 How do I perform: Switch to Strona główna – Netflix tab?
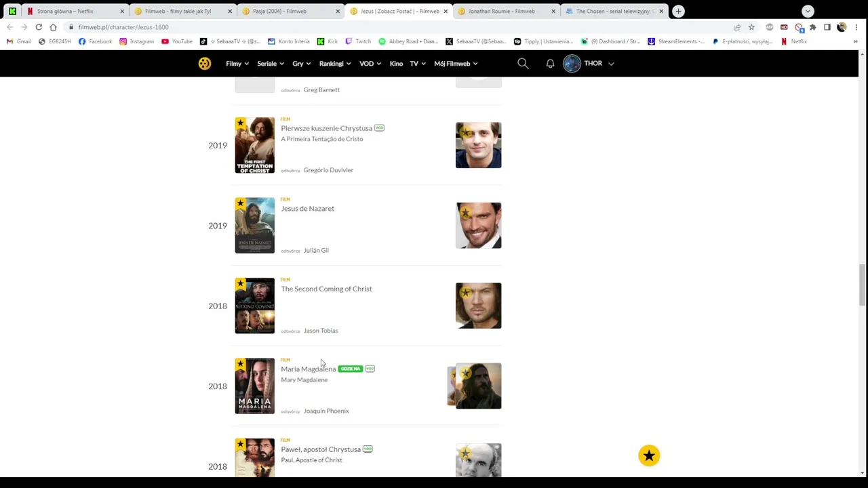click(x=75, y=11)
